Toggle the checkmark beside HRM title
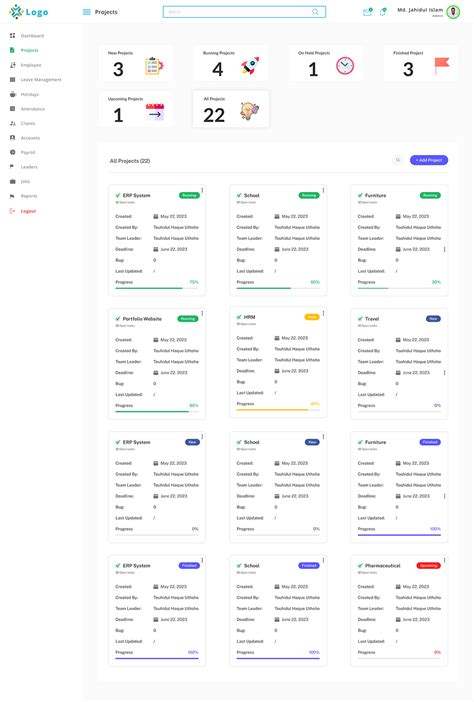Screen dimensions: 474x702 [239, 317]
